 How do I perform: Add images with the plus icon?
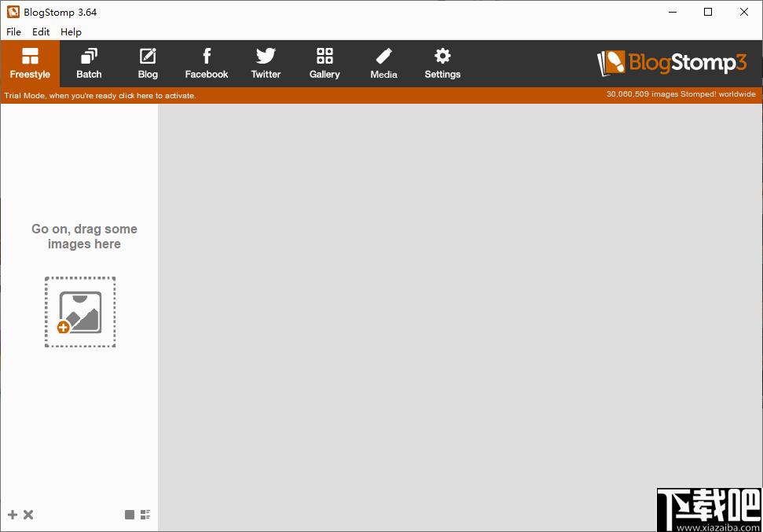click(x=13, y=515)
